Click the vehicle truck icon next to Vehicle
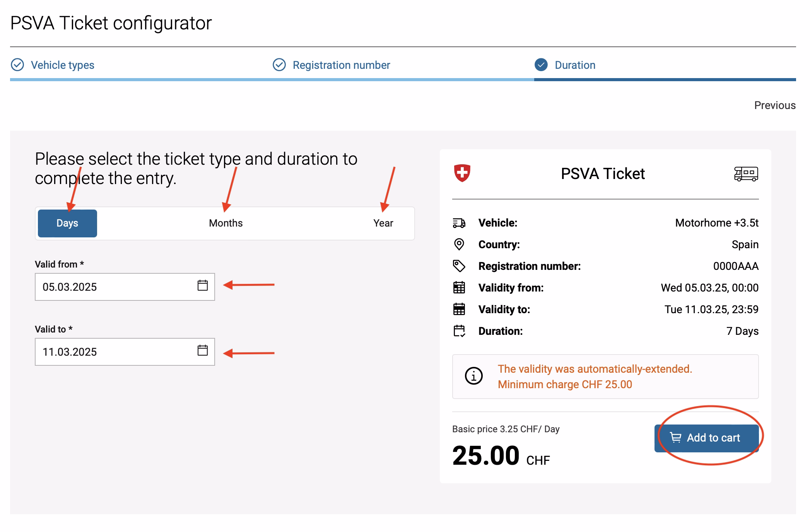The height and width of the screenshot is (532, 810). click(x=458, y=223)
